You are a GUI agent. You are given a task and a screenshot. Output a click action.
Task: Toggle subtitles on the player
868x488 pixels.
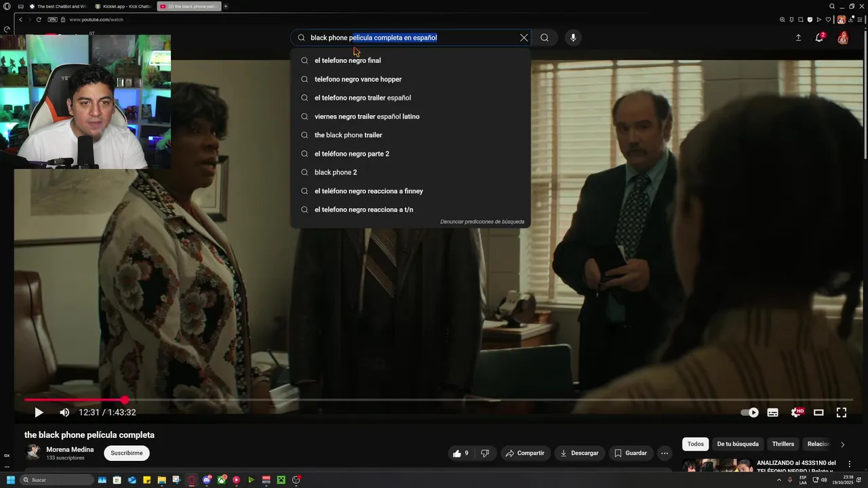[772, 412]
